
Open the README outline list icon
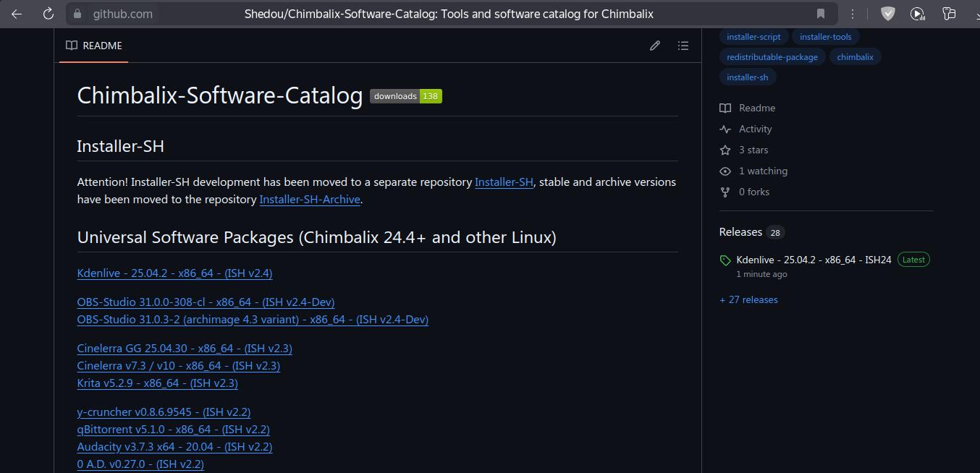(683, 46)
